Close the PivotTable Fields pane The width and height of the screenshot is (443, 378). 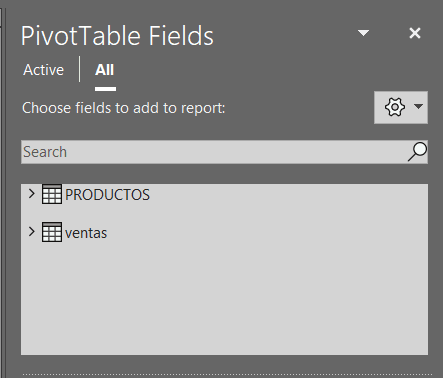[x=415, y=33]
